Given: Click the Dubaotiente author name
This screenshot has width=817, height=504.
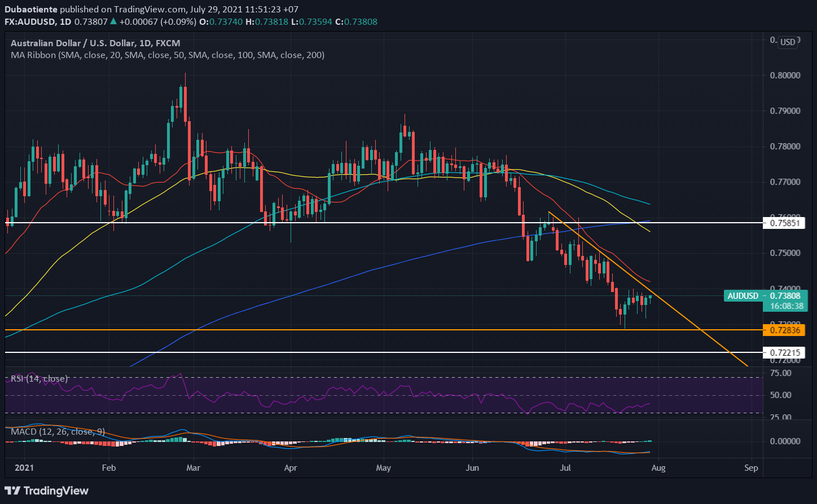Looking at the screenshot, I should tap(30, 10).
